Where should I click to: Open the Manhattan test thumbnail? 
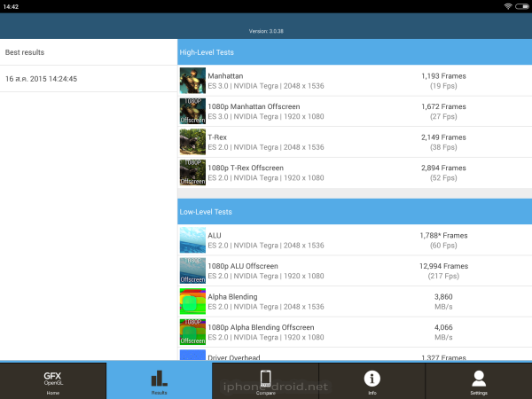pos(192,81)
